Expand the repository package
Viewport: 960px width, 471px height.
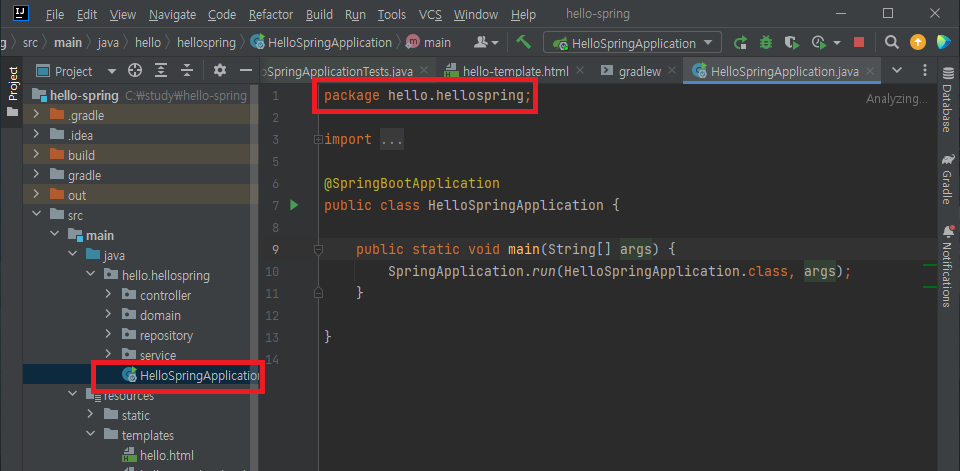(x=108, y=335)
